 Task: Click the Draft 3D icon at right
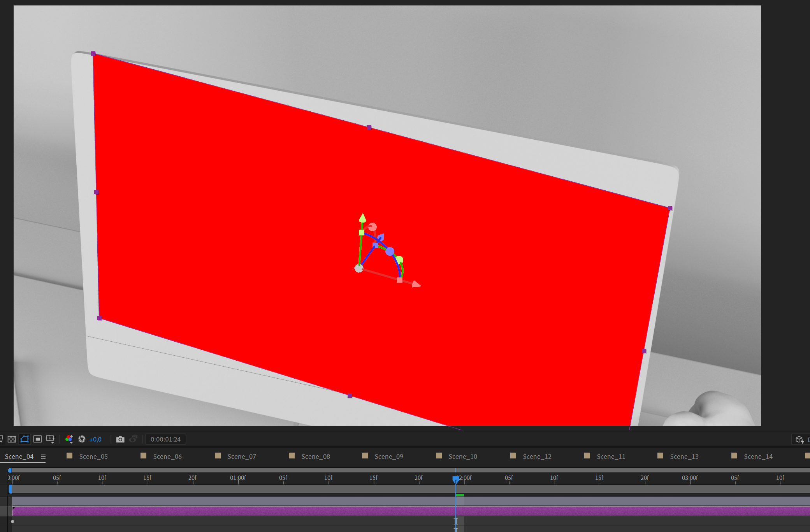(x=799, y=439)
